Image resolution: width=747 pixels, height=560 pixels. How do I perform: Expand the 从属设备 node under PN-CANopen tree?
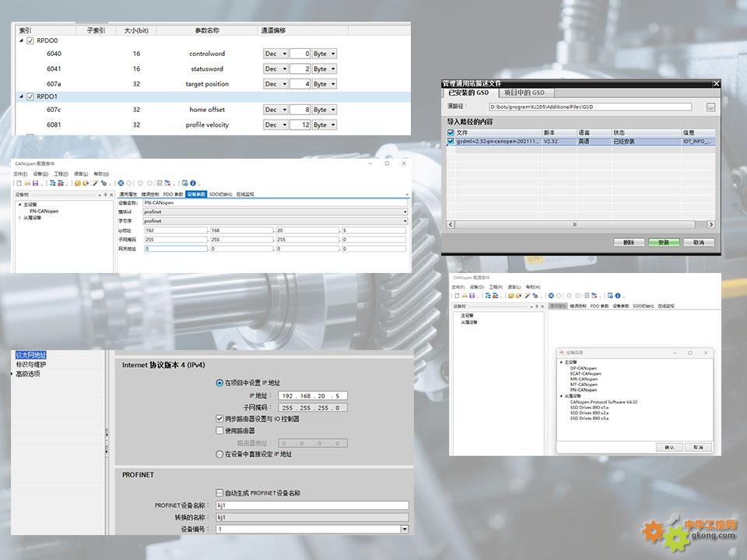19,218
